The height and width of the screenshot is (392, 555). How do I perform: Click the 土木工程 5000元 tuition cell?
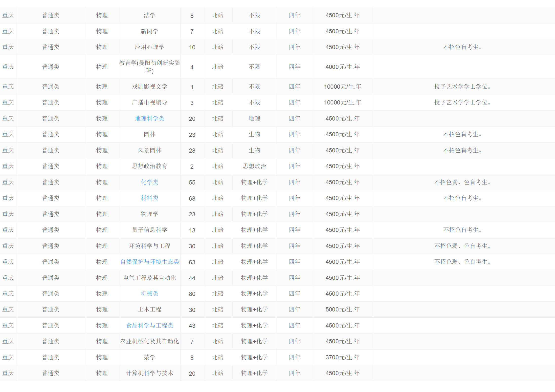(x=342, y=309)
